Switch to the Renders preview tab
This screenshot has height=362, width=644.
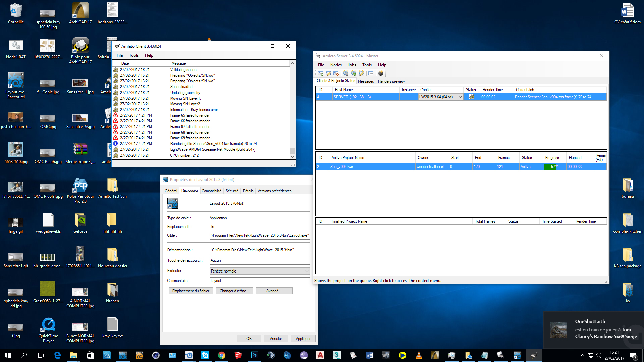[x=391, y=81]
